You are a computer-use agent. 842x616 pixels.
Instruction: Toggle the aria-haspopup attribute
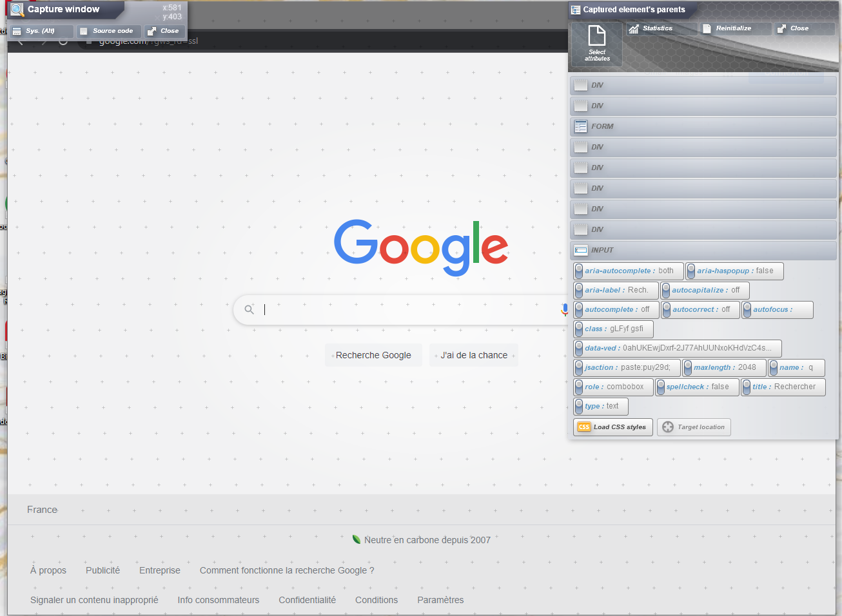coord(734,271)
